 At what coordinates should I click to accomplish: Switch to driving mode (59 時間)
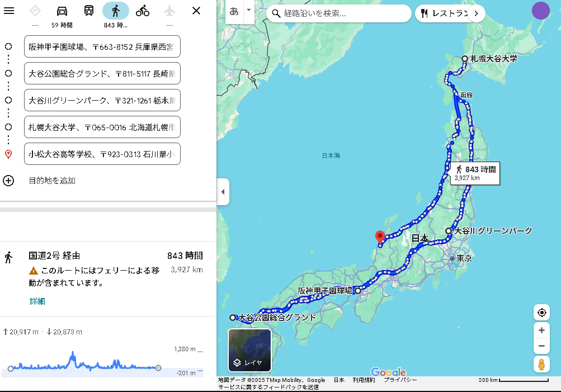[x=62, y=11]
